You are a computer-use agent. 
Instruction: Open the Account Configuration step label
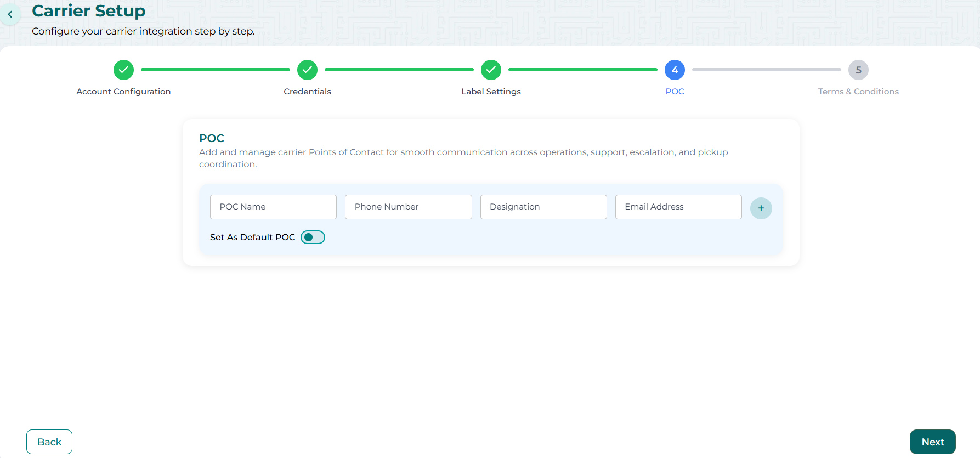[123, 92]
